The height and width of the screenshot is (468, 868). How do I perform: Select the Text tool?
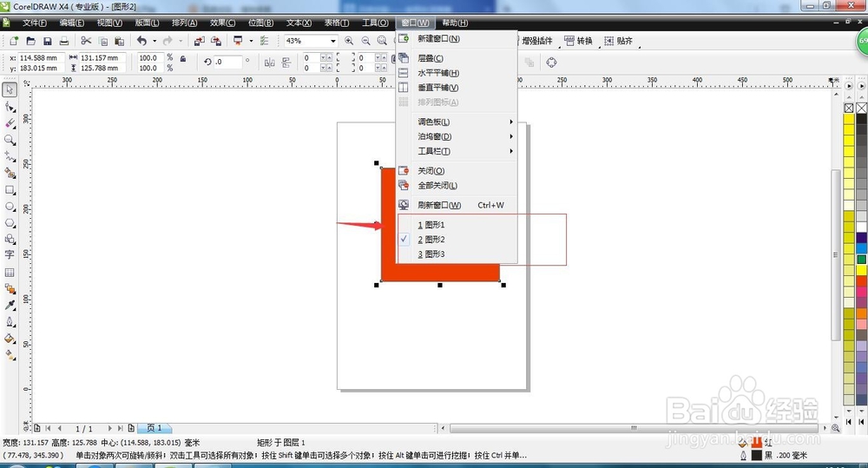pyautogui.click(x=10, y=254)
